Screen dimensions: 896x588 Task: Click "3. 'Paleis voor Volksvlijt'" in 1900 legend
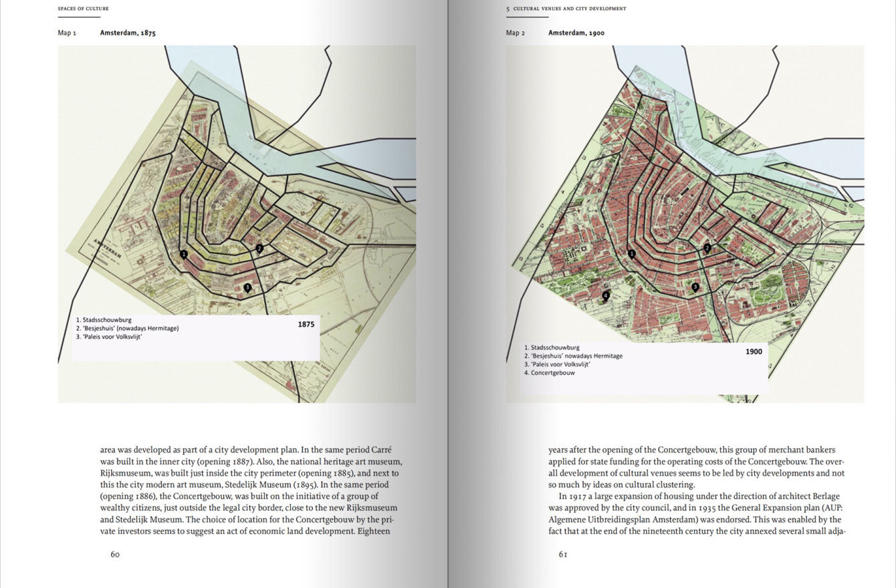click(557, 364)
